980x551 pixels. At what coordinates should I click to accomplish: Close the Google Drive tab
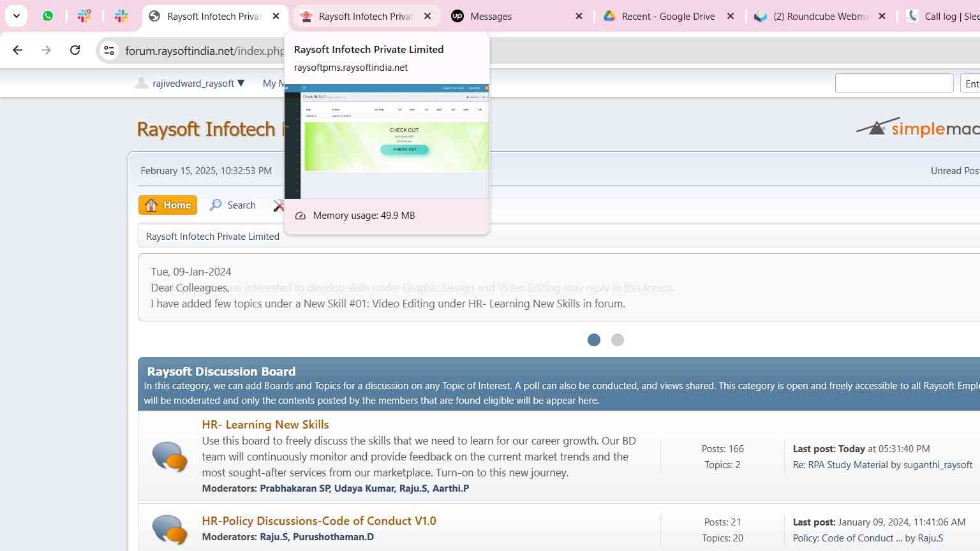731,16
